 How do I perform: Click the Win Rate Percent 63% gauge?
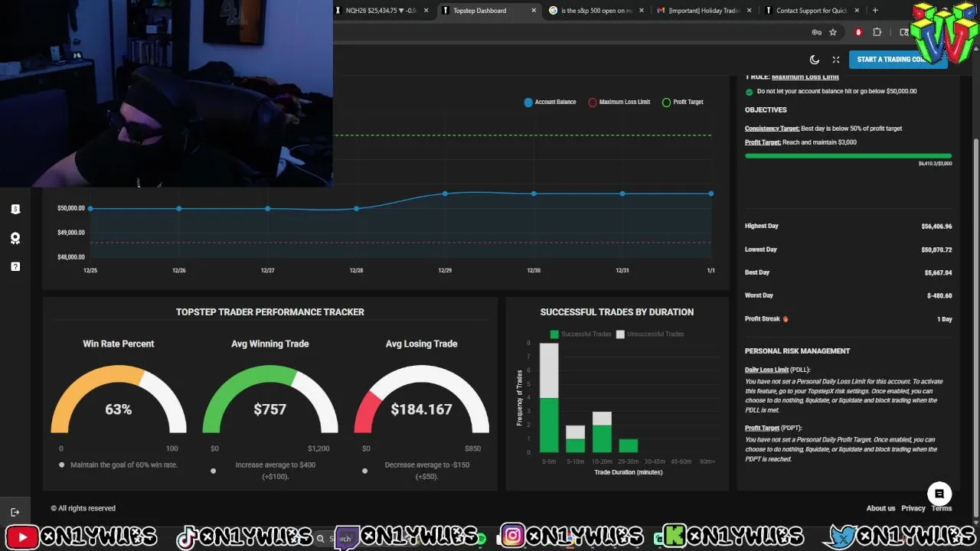pyautogui.click(x=119, y=399)
